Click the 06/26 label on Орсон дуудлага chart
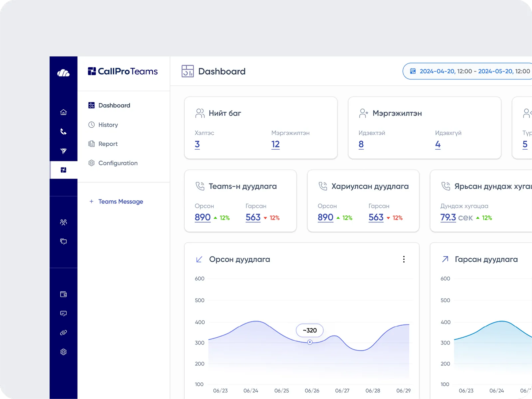This screenshot has width=532, height=399. tap(312, 391)
